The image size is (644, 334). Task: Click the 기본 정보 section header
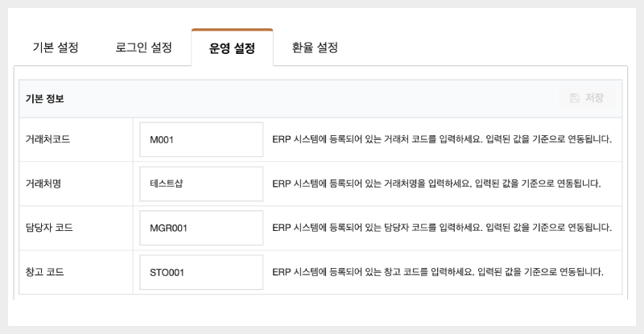[45, 99]
